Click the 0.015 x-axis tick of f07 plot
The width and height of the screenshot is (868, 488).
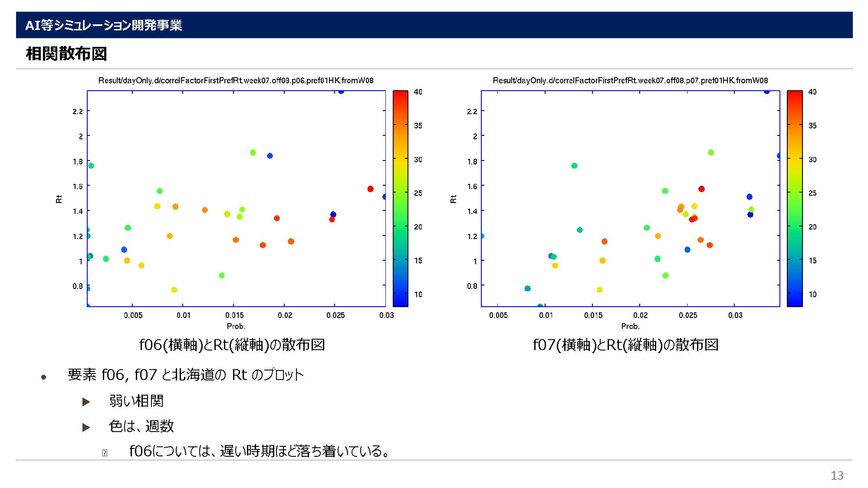(593, 315)
